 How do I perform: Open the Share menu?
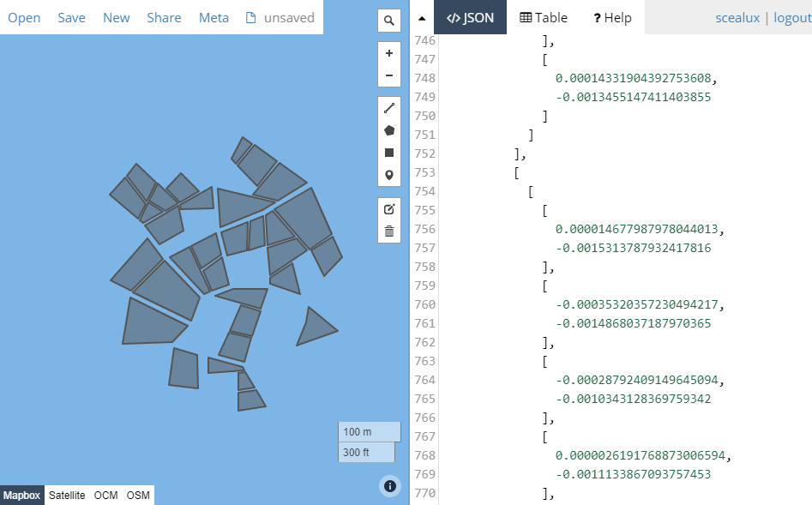click(x=164, y=18)
